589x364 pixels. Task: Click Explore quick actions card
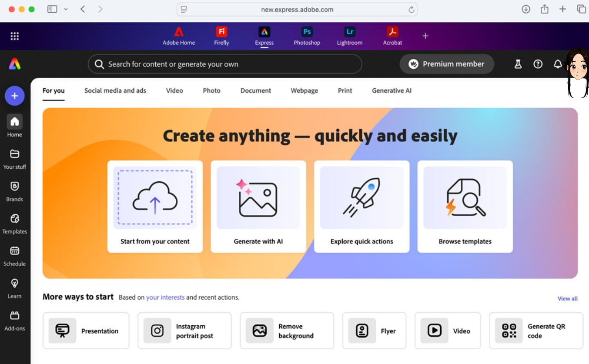pos(361,207)
